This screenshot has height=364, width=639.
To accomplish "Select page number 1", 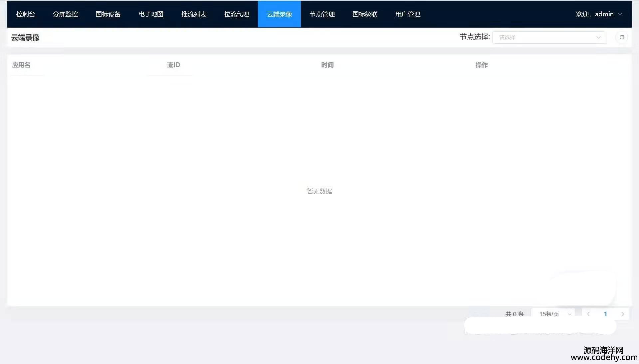I will coord(605,314).
